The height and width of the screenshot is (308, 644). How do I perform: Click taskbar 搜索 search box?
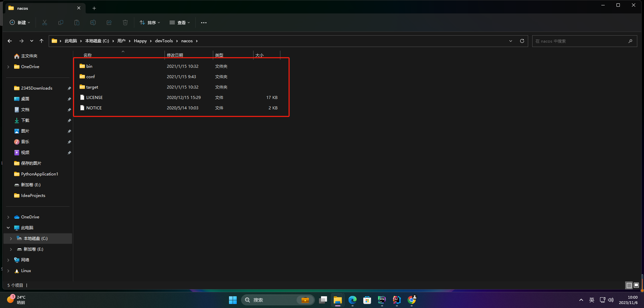(x=278, y=300)
